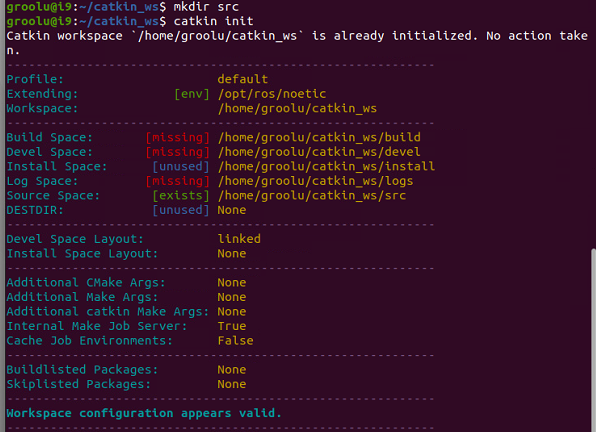Screen dimensions: 596x432
Task: Click the green '[exists]' tag
Action: pos(181,195)
